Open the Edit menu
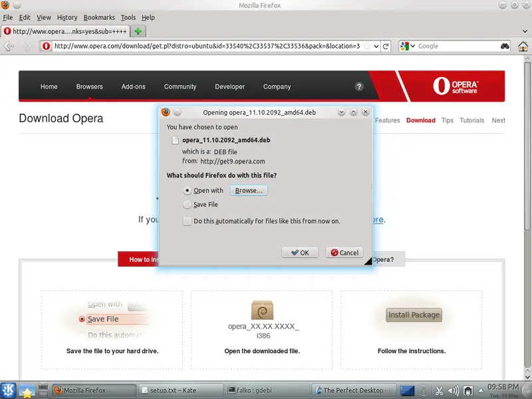This screenshot has width=532, height=399. pos(25,17)
